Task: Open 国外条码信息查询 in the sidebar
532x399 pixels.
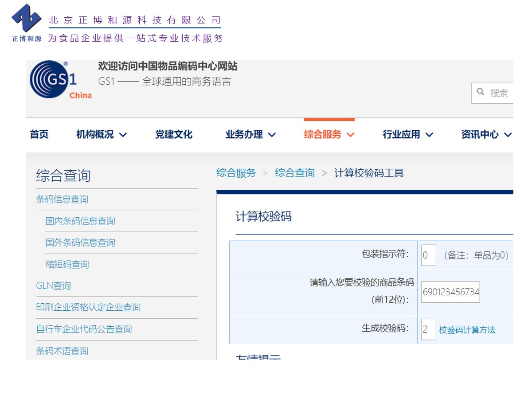Action: pyautogui.click(x=80, y=243)
